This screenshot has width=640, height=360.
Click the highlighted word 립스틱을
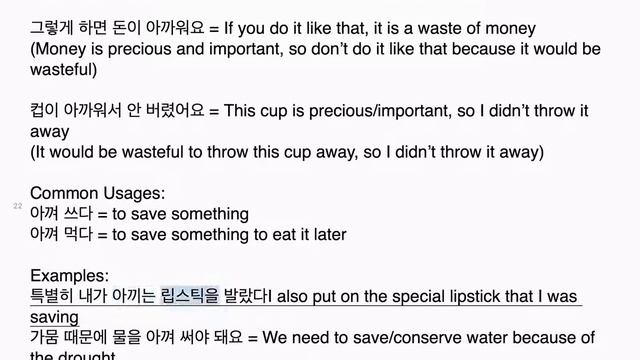(x=190, y=296)
